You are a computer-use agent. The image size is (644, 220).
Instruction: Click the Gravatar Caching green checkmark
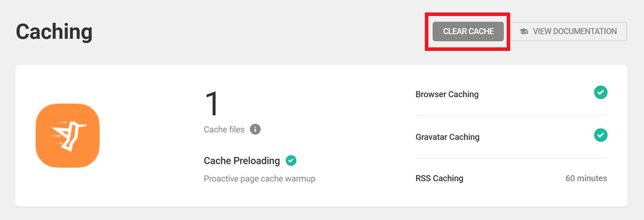(601, 135)
